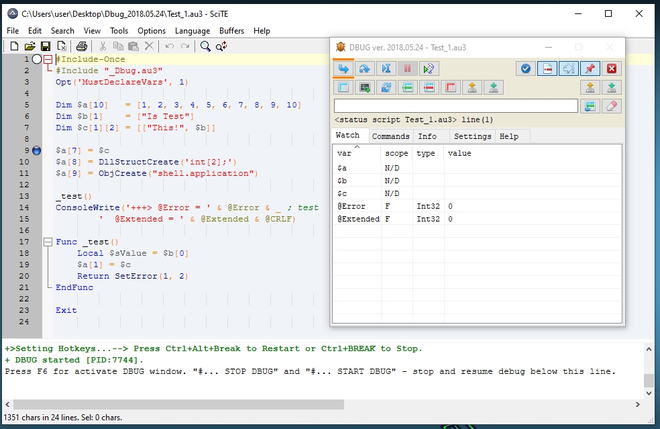Click the Step Over debug icon

pyautogui.click(x=365, y=68)
